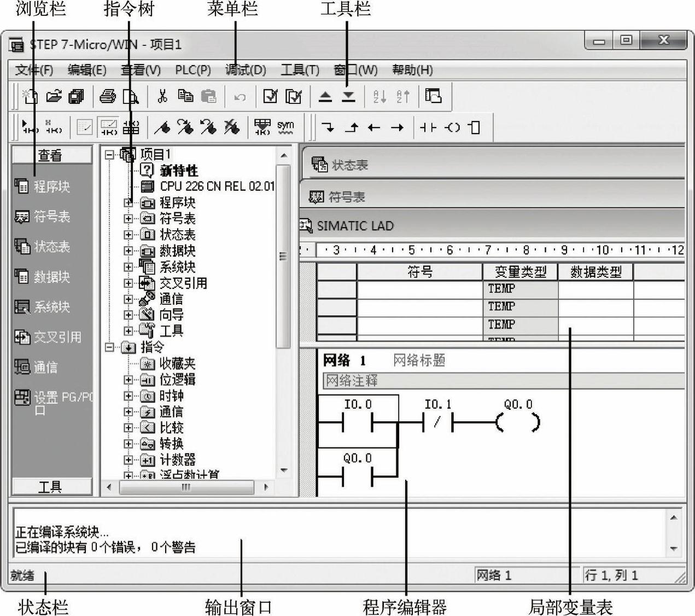Click the Cut scissors icon
Screen dimensions: 695x616
(x=162, y=97)
